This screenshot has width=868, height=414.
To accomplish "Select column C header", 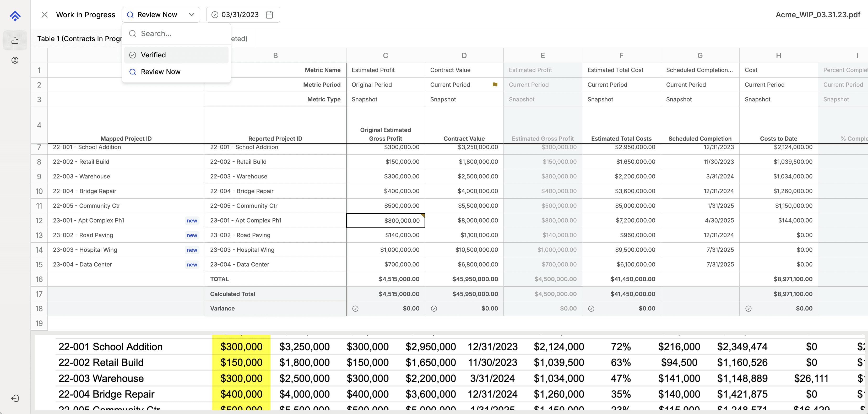I will [386, 55].
